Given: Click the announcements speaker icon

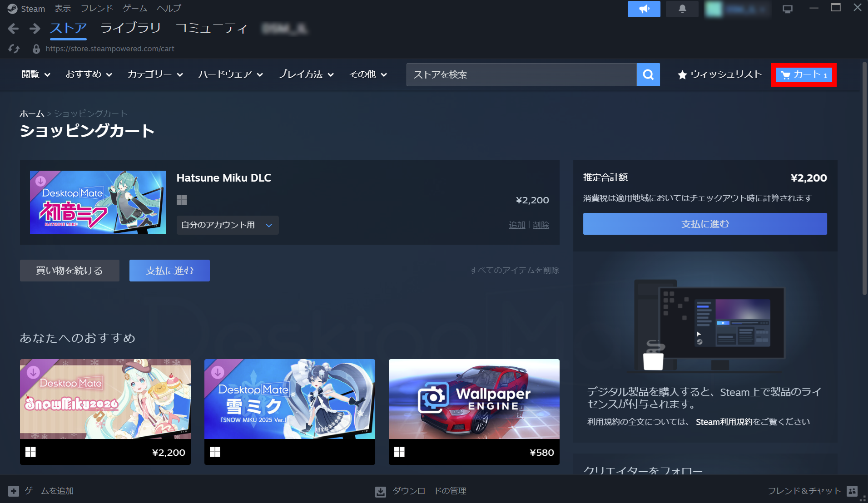Looking at the screenshot, I should coord(644,9).
